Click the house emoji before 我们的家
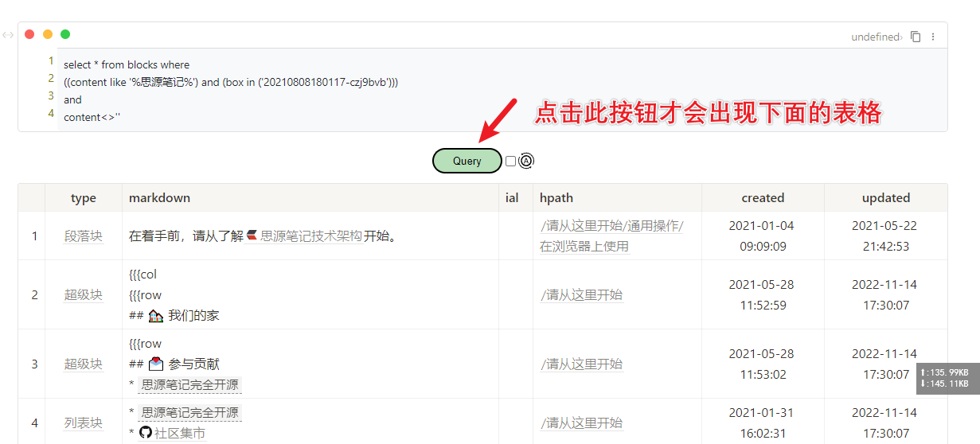The height and width of the screenshot is (444, 980). tap(156, 316)
